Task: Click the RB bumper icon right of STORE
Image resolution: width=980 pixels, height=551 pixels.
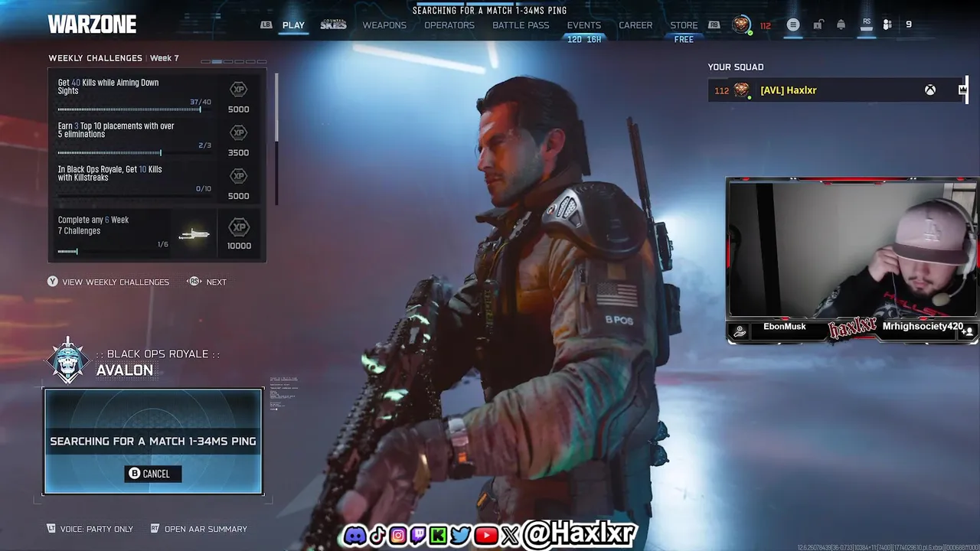Action: (714, 24)
